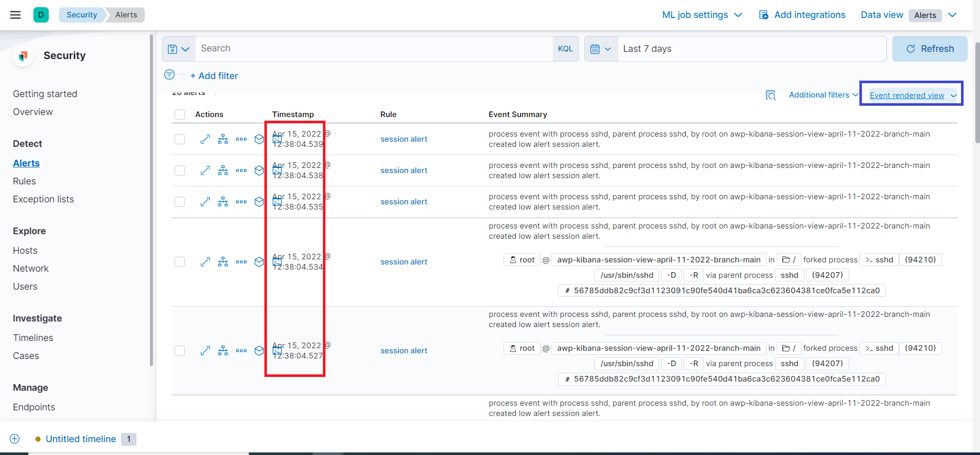Expand ML job settings menu

(x=702, y=15)
